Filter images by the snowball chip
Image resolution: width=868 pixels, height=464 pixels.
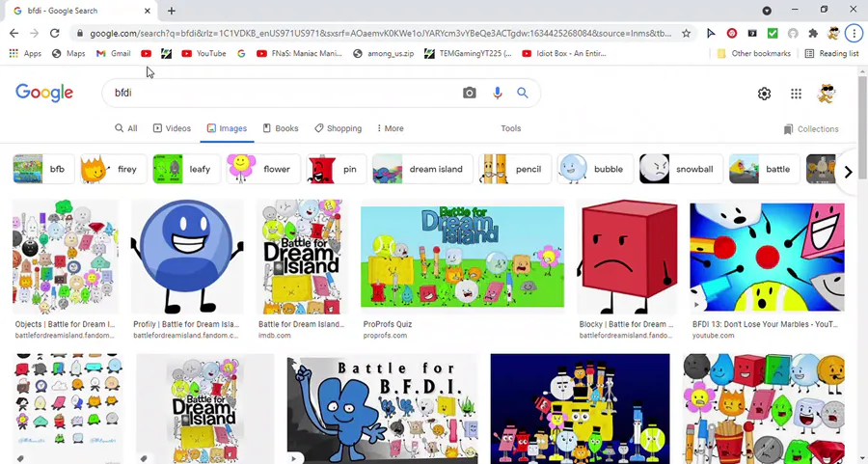click(x=681, y=170)
